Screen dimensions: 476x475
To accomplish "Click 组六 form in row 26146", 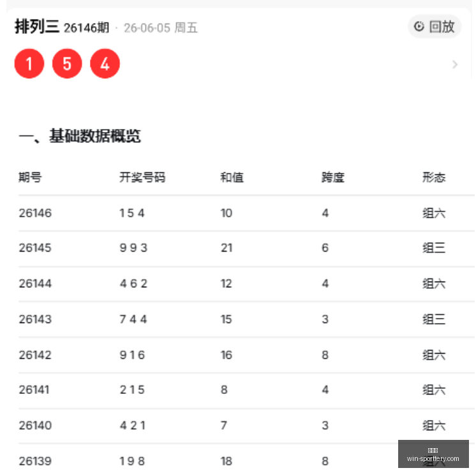I will tap(434, 213).
